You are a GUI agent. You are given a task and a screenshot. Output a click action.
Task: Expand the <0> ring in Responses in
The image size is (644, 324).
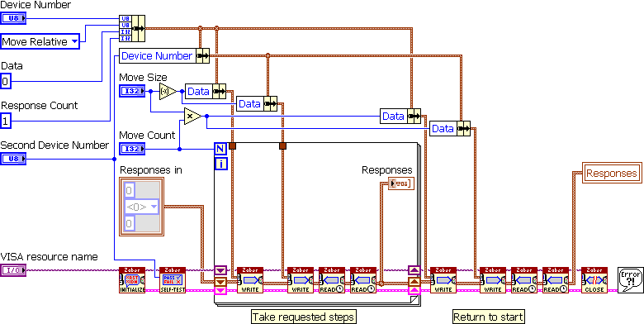[x=142, y=207]
